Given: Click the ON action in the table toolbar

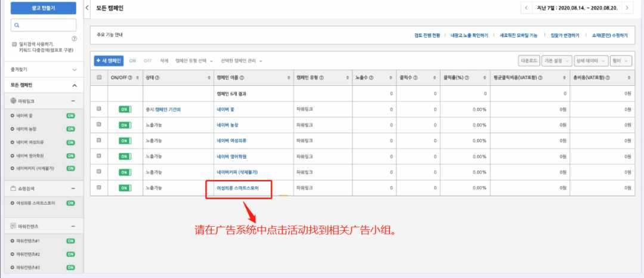Looking at the screenshot, I should (x=132, y=61).
